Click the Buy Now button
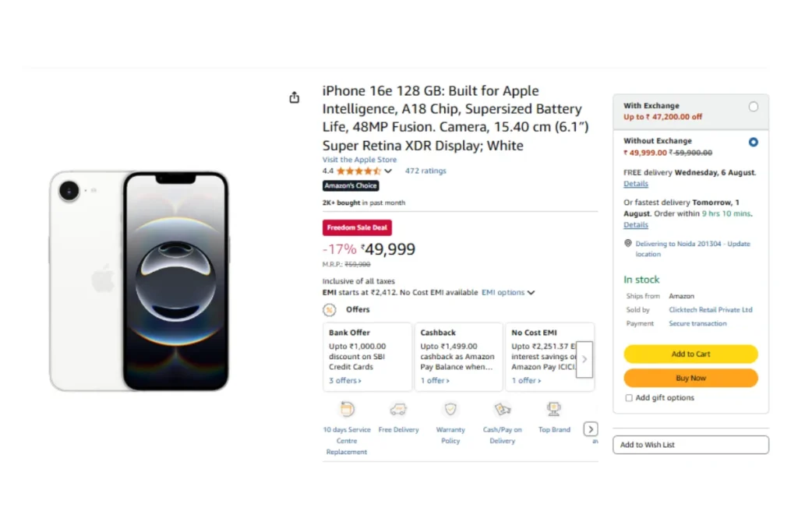 [690, 378]
